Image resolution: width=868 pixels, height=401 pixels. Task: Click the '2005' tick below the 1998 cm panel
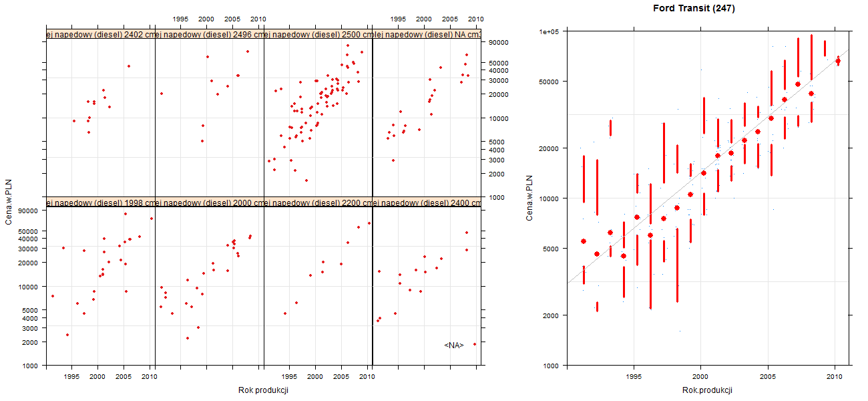123,377
